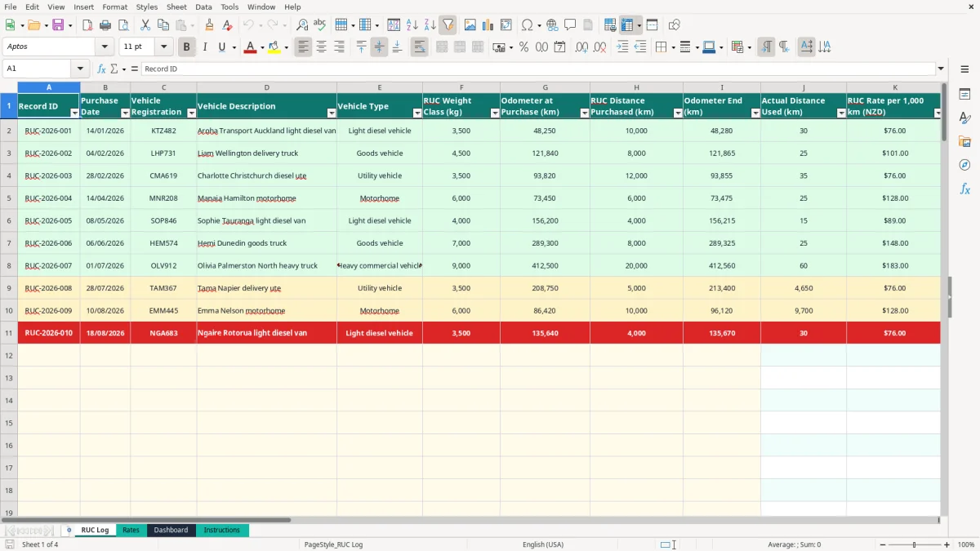Switch to the Dashboard sheet tab
980x551 pixels.
point(171,530)
